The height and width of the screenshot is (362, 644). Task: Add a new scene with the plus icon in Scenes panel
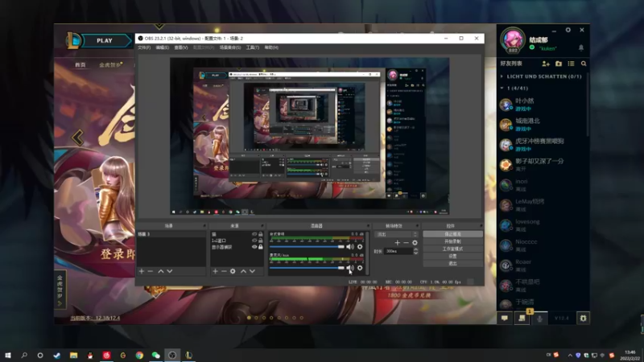click(x=142, y=271)
